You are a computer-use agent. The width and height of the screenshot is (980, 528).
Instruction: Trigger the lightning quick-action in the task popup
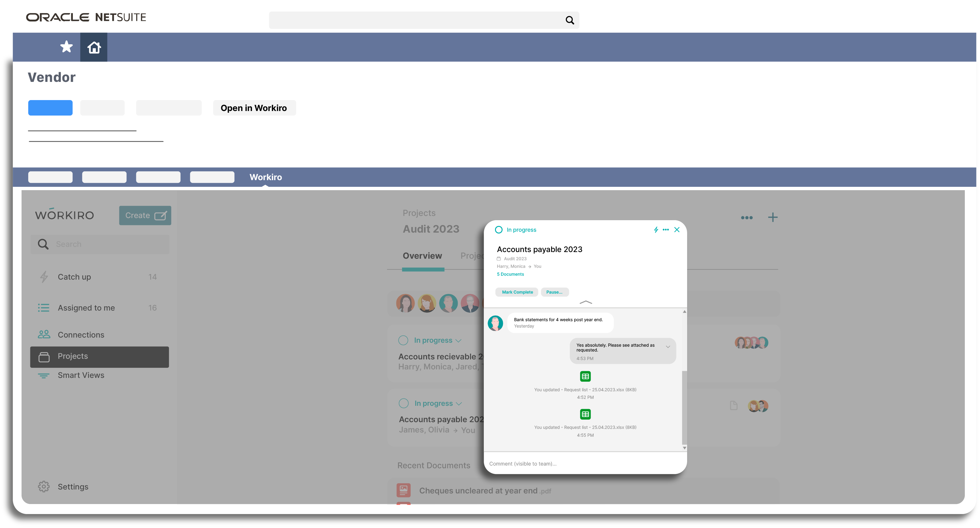(656, 230)
